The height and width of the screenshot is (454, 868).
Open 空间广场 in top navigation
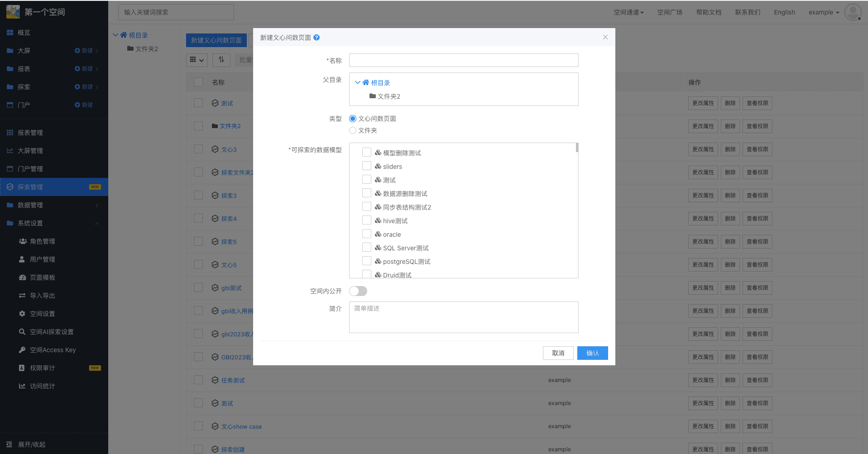pyautogui.click(x=670, y=12)
